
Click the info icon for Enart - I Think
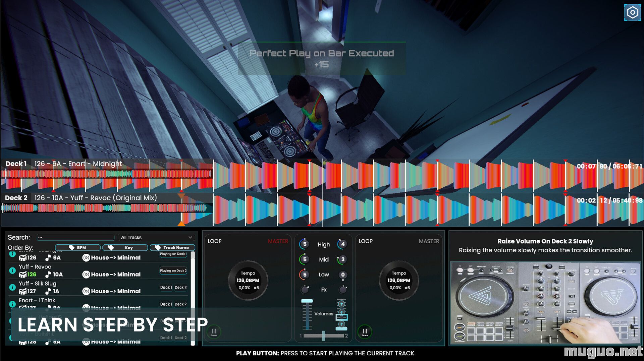click(12, 304)
